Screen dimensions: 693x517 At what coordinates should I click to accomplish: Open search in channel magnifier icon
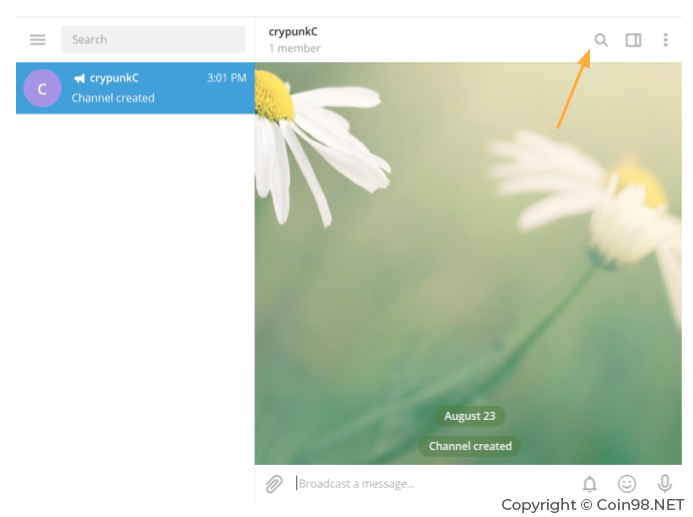tap(601, 40)
